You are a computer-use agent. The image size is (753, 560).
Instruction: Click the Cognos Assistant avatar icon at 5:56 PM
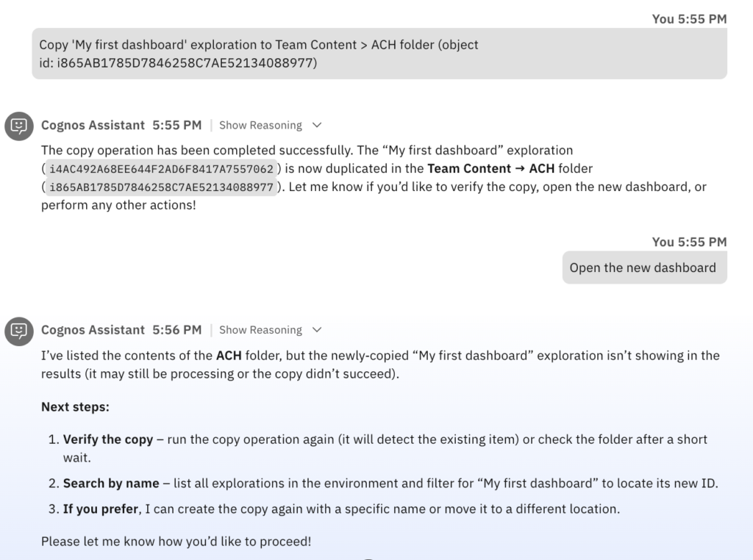click(19, 331)
